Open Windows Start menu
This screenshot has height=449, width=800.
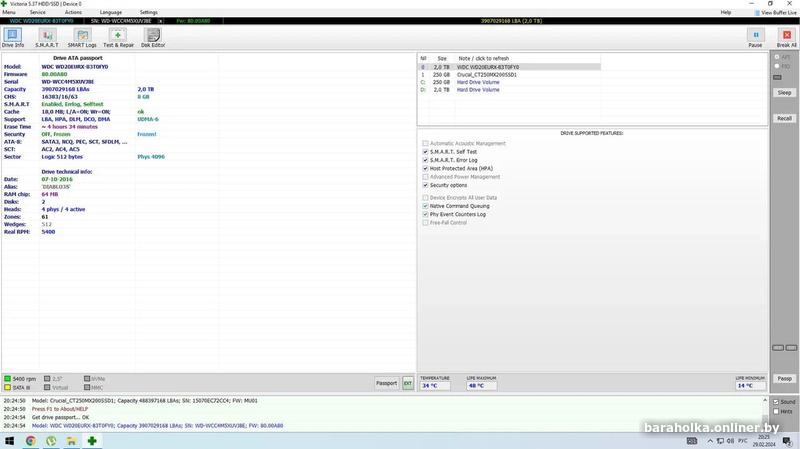(x=9, y=441)
